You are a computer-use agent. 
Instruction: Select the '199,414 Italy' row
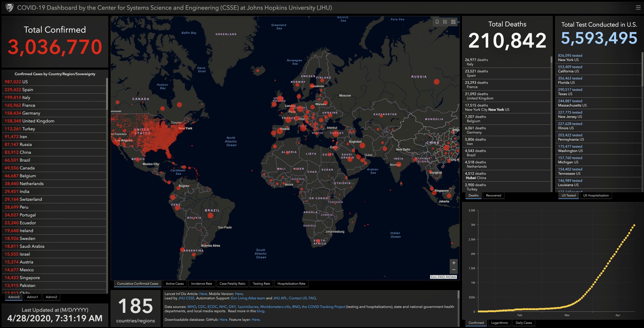(54, 97)
